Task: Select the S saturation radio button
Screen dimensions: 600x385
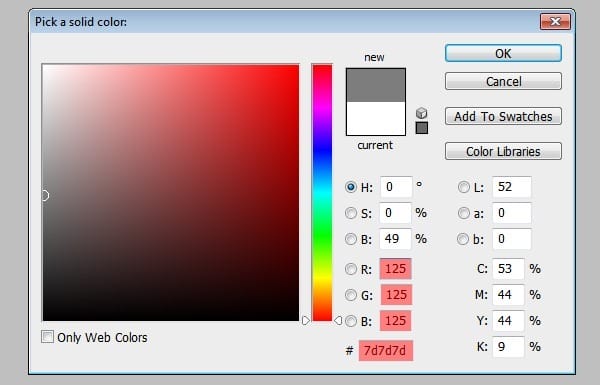Action: click(351, 213)
